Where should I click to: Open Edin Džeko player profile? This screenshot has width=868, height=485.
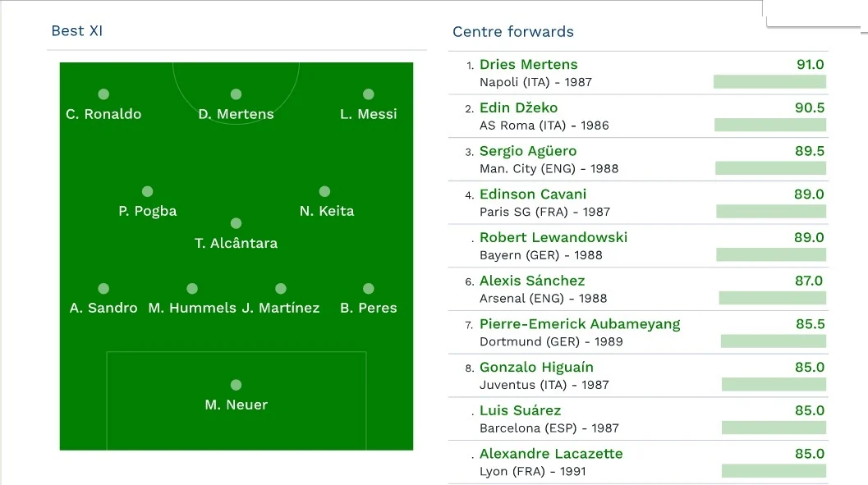(x=518, y=108)
